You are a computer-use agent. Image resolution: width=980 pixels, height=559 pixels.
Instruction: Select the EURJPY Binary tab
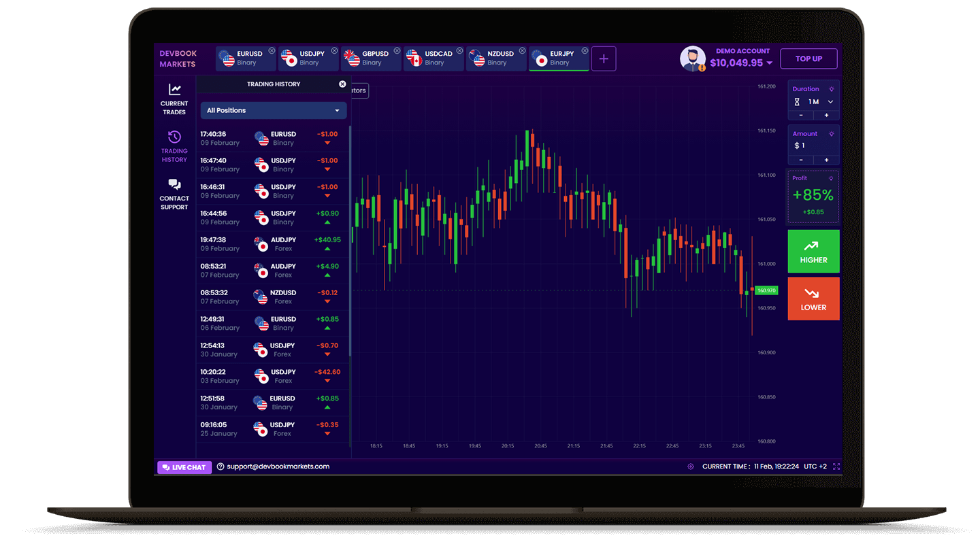pos(559,58)
